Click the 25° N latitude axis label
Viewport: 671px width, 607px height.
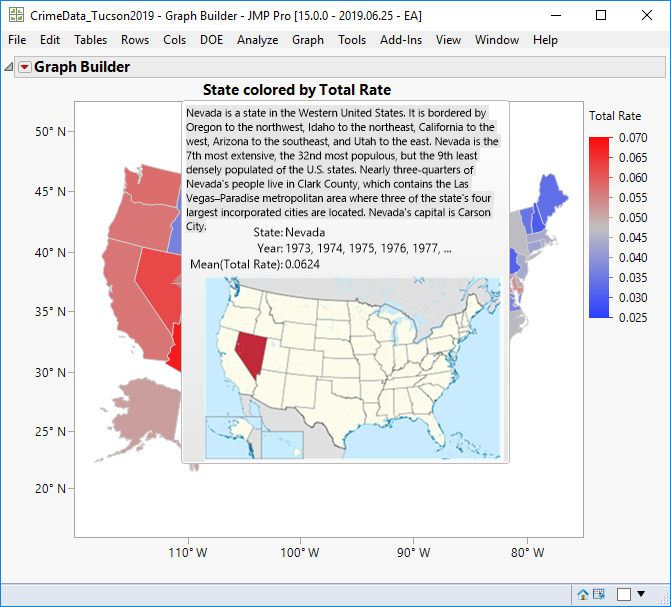pyautogui.click(x=50, y=431)
